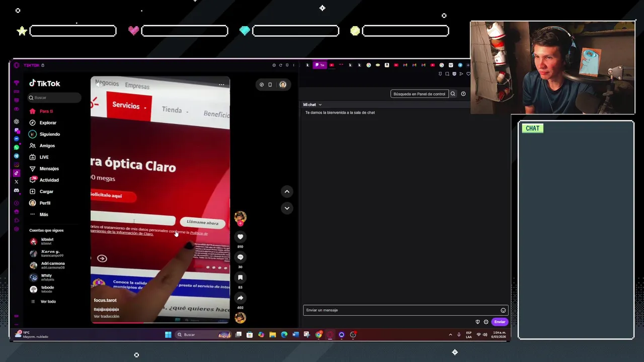Click the control panel search magnifier
Viewport: 644px width, 362px height.
point(453,94)
